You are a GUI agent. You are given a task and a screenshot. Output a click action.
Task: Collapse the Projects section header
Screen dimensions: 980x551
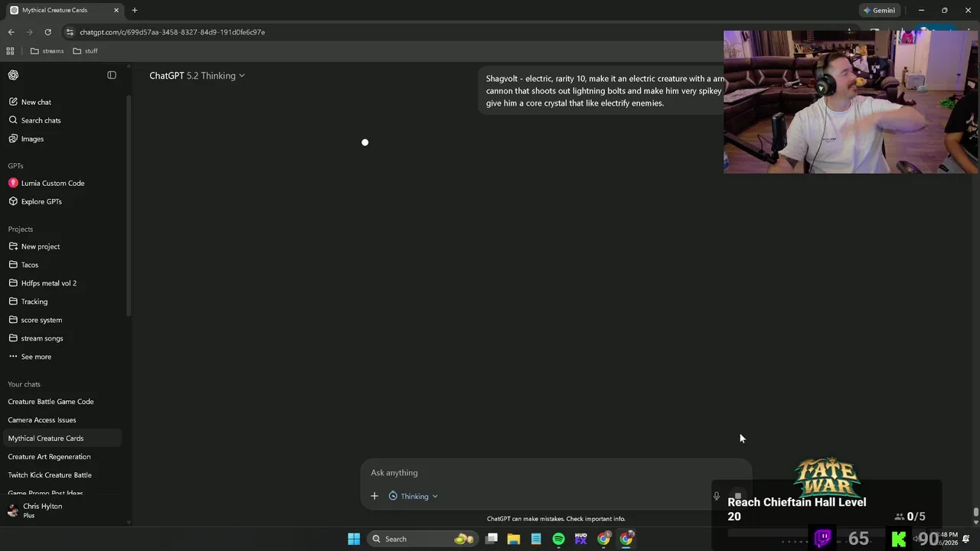(x=21, y=229)
